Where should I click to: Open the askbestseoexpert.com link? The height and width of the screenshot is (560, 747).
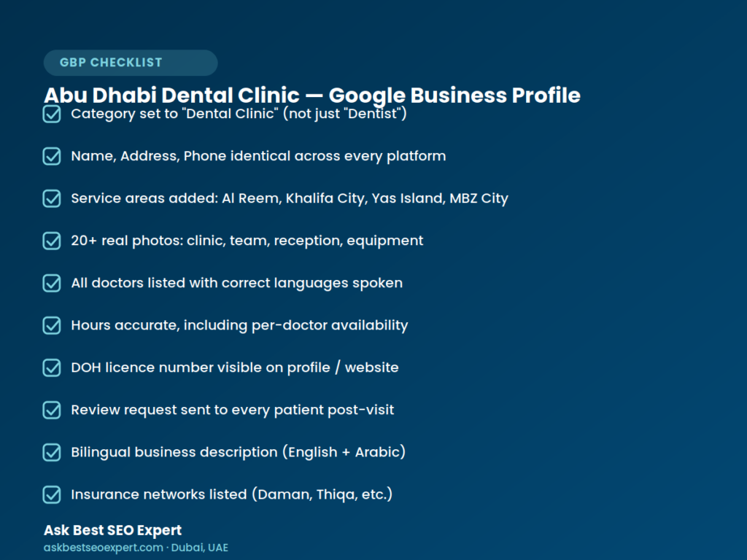104,548
